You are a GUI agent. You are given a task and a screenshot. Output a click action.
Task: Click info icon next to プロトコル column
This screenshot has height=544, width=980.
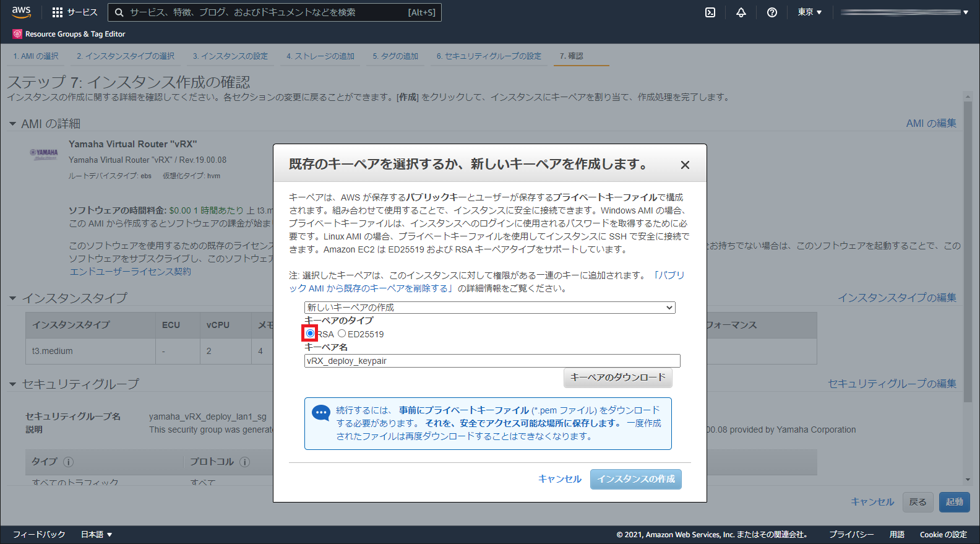244,462
